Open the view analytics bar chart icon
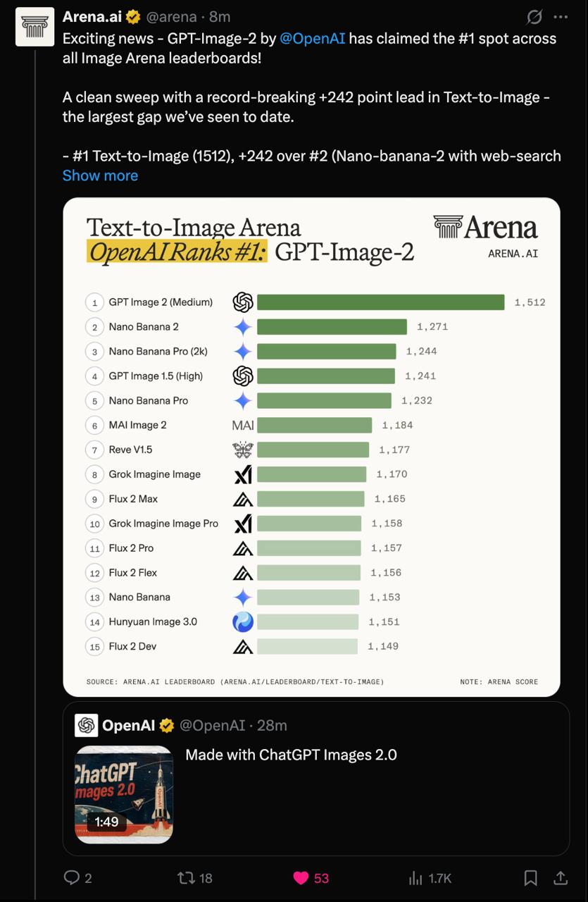The width and height of the screenshot is (588, 902). [x=415, y=877]
